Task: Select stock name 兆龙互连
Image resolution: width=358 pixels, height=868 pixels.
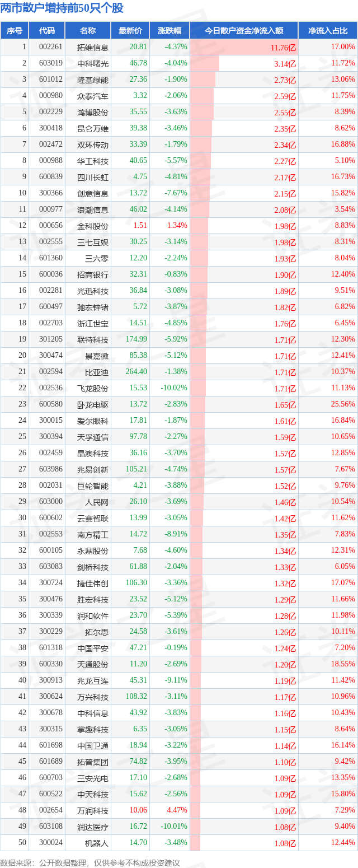Action: 93,680
